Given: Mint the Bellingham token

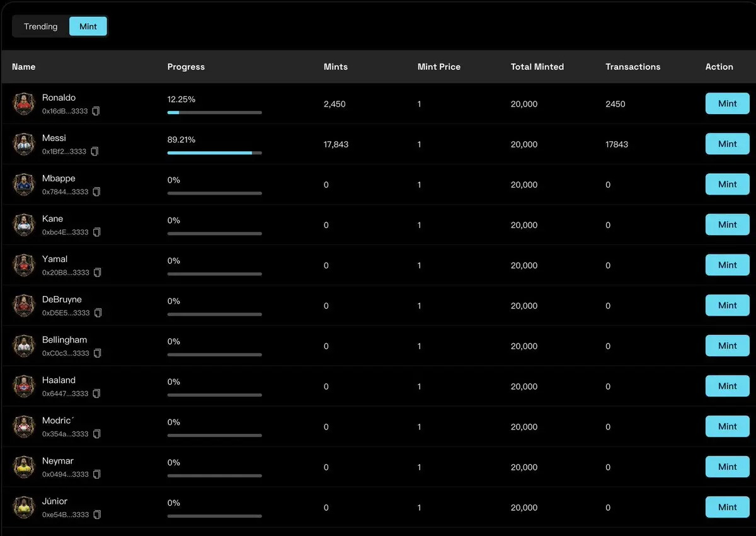Looking at the screenshot, I should (728, 346).
